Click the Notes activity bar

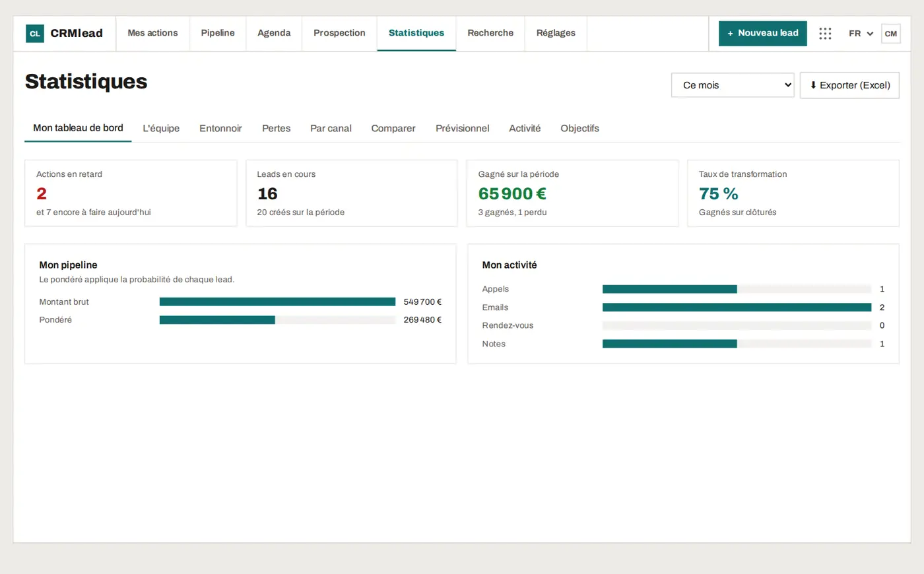[737, 344]
